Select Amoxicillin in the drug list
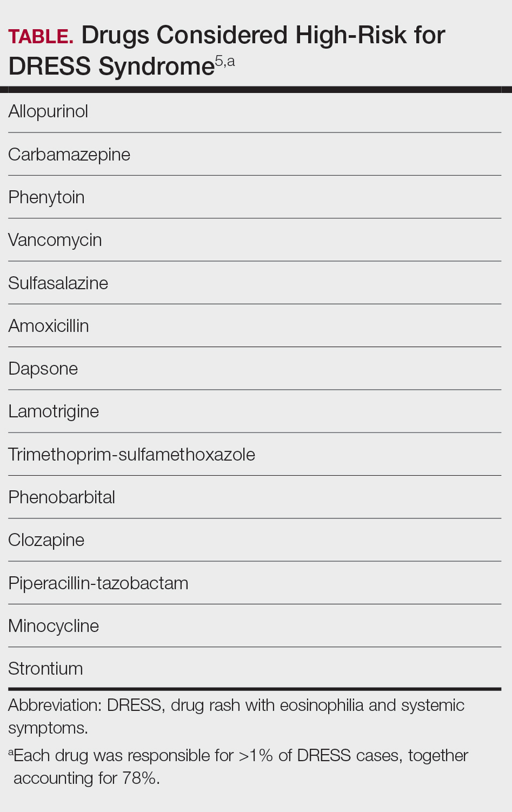The height and width of the screenshot is (812, 512). coord(49,326)
